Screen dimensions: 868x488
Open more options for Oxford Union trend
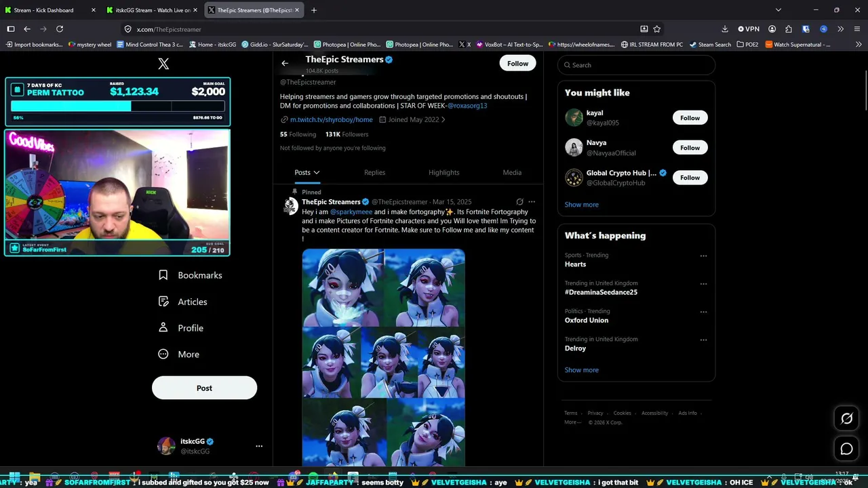[703, 312]
